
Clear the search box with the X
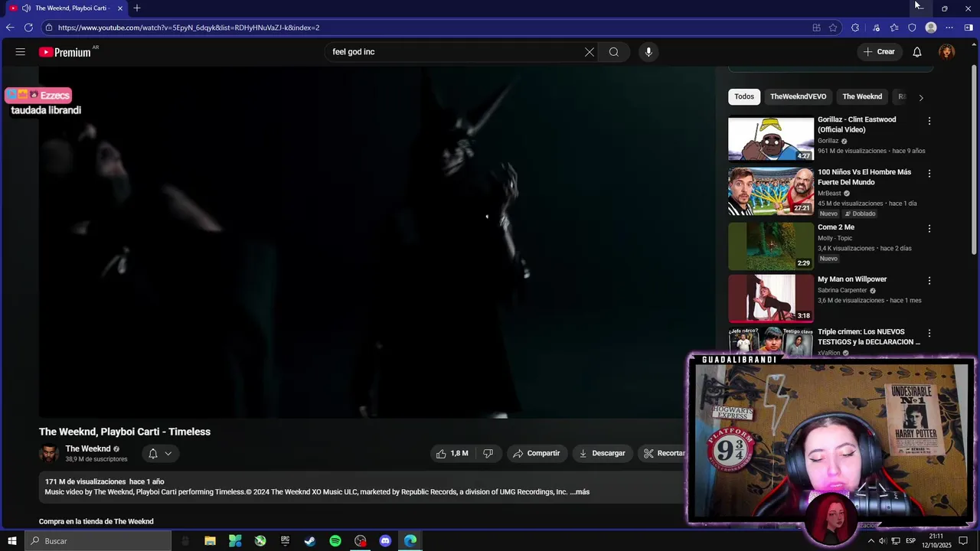[x=590, y=52]
